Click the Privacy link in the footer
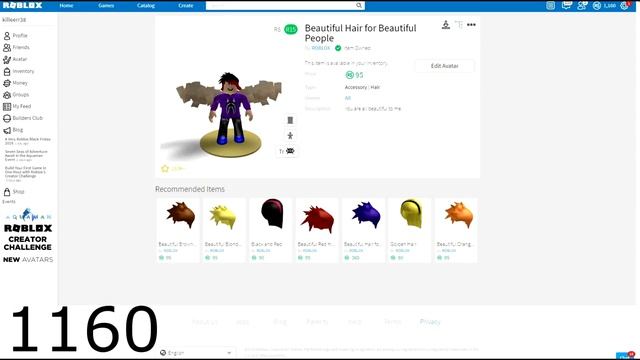640x360 pixels. click(430, 322)
